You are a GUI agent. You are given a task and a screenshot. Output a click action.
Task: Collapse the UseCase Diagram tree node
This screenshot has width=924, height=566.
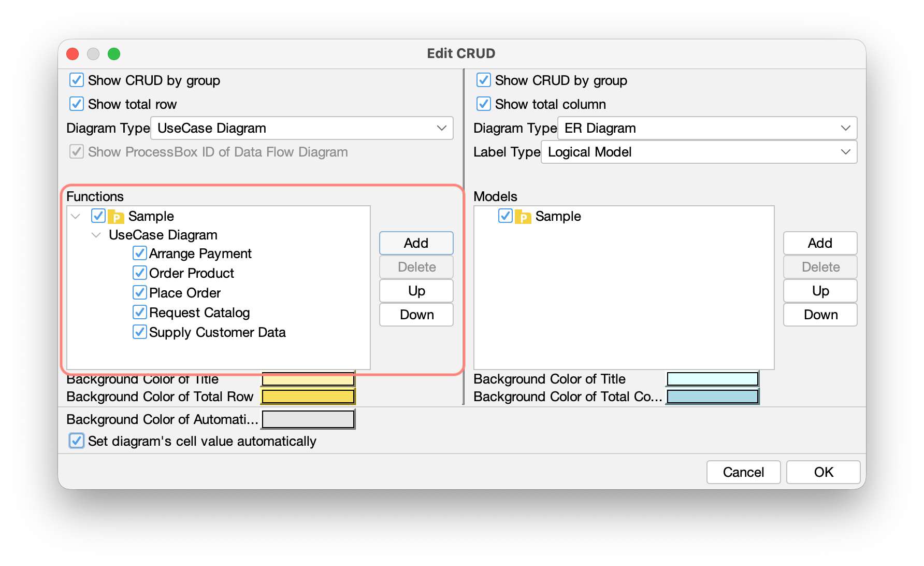click(x=96, y=235)
